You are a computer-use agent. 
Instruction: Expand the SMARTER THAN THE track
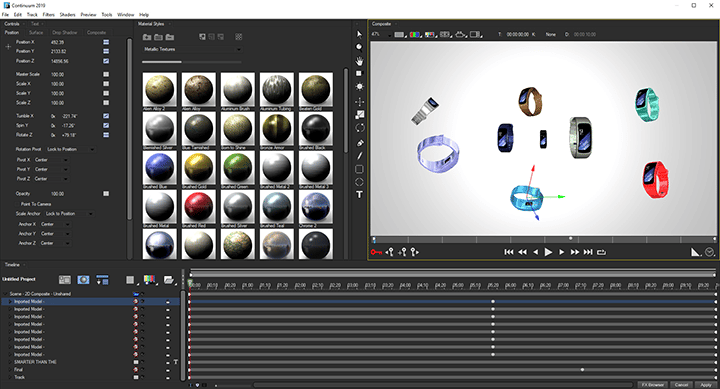pyautogui.click(x=11, y=362)
